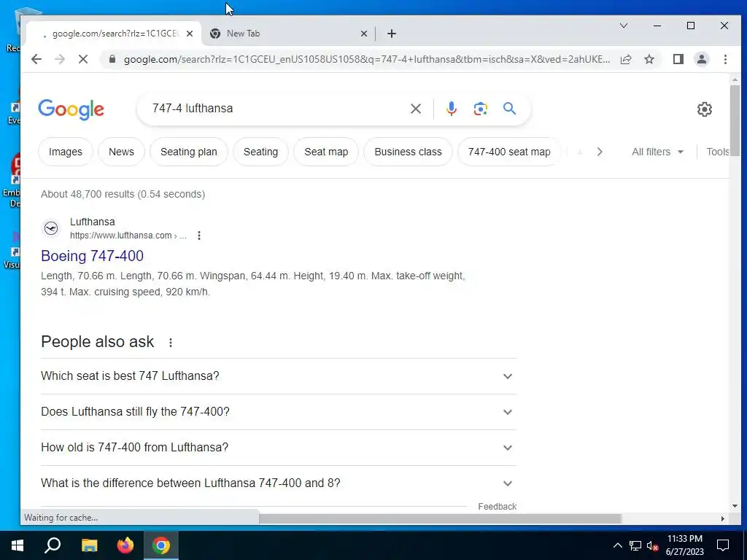
Task: Click the blue magnifier search button
Action: tap(509, 109)
